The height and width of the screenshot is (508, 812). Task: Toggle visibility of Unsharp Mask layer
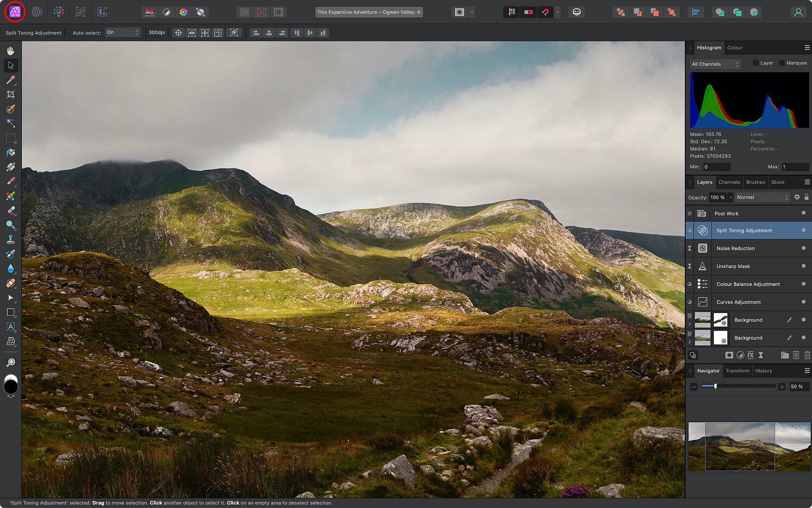click(x=804, y=266)
